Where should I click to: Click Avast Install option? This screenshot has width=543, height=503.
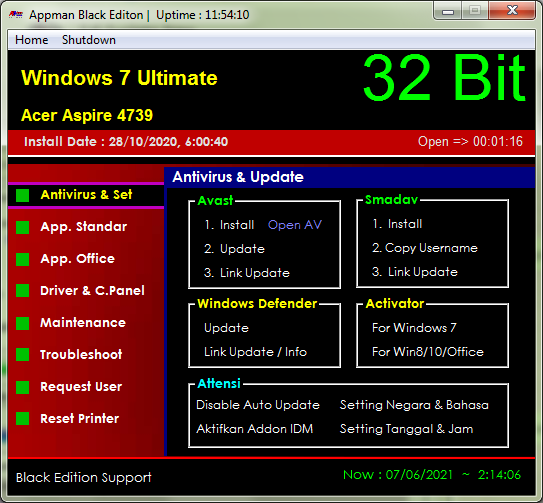click(229, 225)
